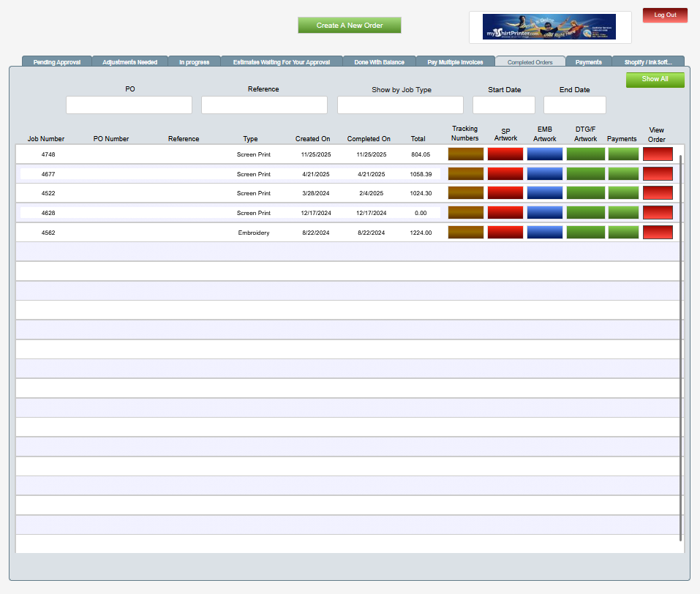Open Shopify / InkSoft tab
700x594 pixels.
click(x=648, y=61)
